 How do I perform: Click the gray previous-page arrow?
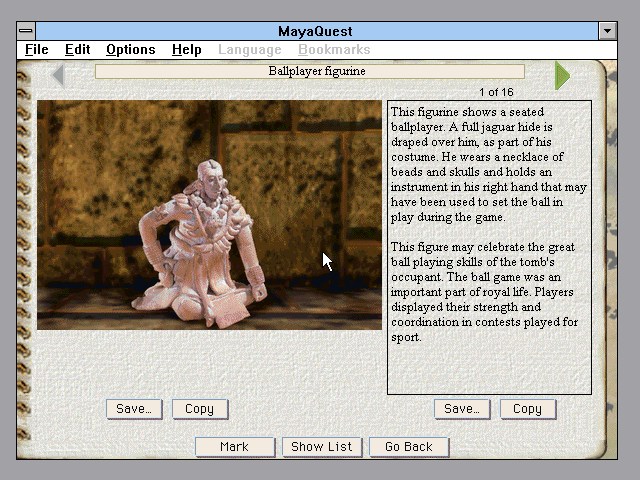pos(58,75)
